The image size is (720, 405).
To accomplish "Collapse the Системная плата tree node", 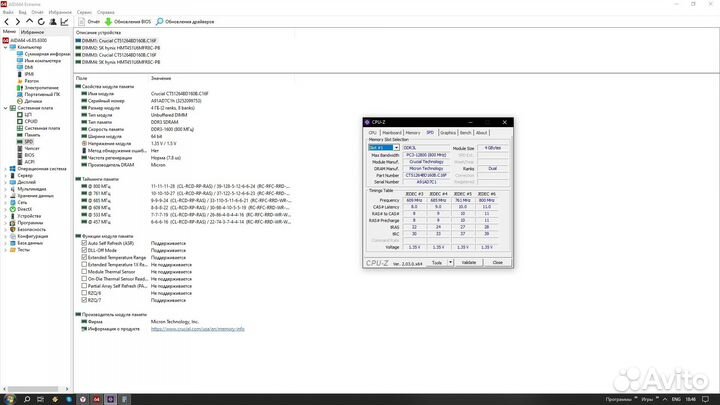I will coord(6,108).
